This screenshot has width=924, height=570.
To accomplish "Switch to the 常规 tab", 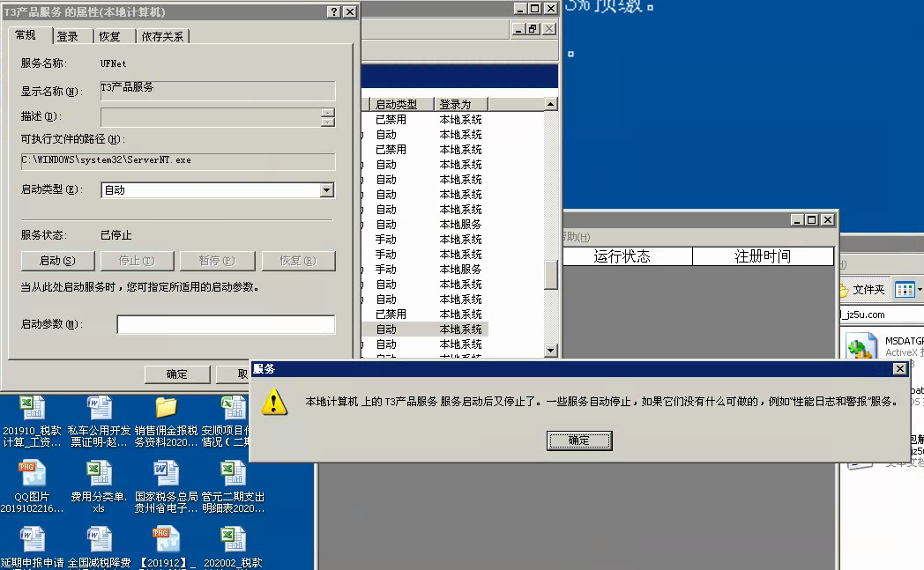I will click(x=26, y=35).
